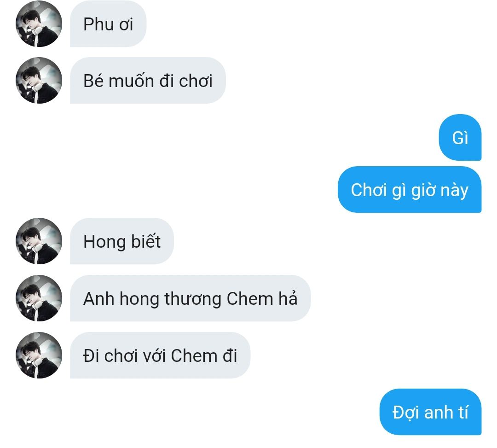Screen dimensions: 497x448
Task: Click the 'Bé muốn đi chơi' message bubble
Action: 148,81
